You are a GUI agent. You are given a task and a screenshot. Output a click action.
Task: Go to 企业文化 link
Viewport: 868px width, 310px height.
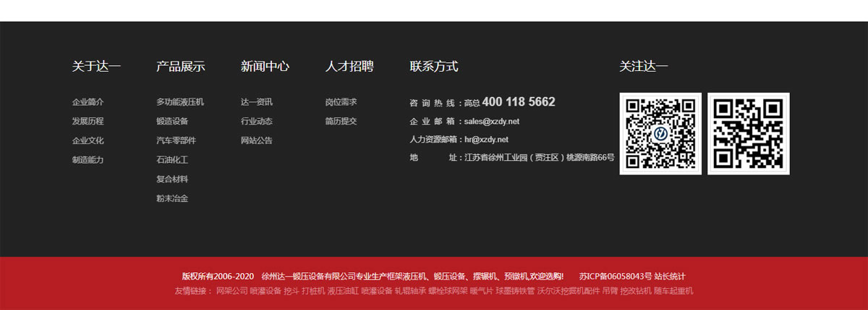tap(88, 141)
